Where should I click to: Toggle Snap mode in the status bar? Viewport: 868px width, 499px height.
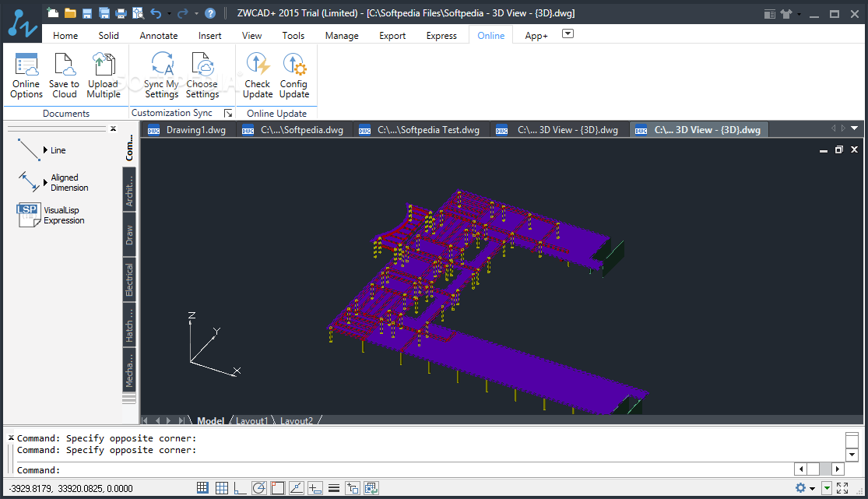click(x=202, y=488)
